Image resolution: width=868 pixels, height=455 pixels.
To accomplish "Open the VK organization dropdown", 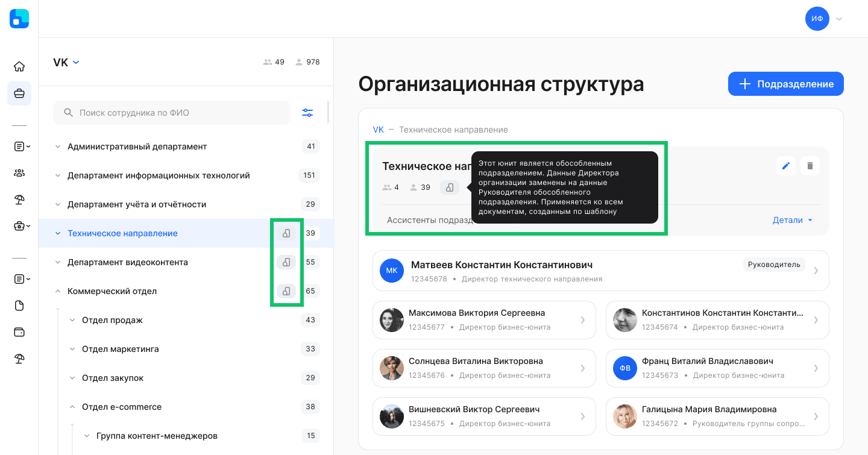I will (x=66, y=62).
